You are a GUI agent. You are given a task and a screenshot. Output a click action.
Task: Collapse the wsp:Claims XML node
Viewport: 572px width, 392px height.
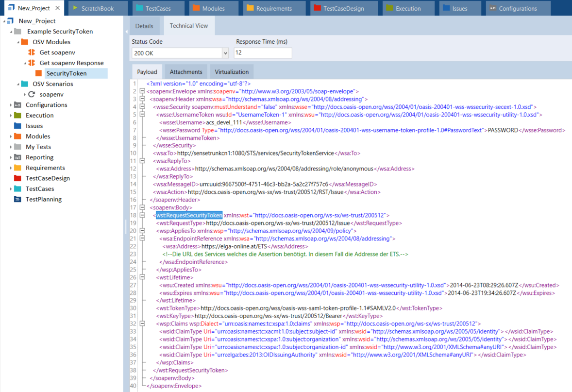tap(142, 324)
